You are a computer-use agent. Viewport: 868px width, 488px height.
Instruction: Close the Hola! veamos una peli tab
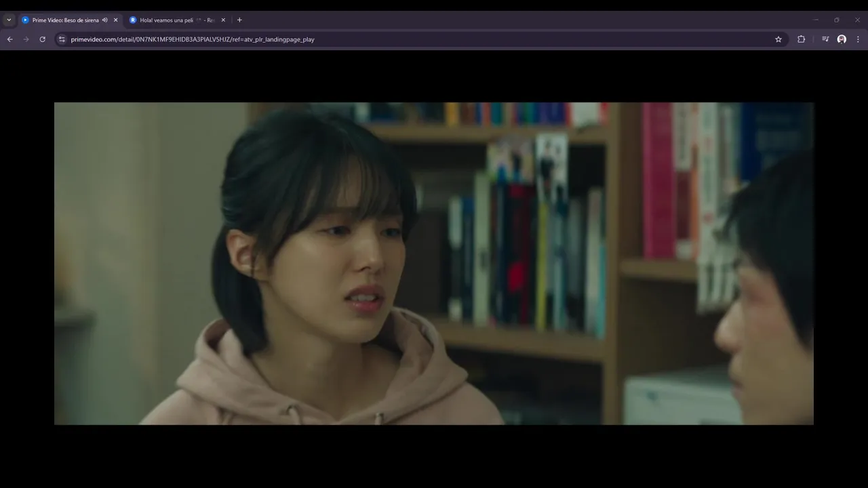tap(223, 20)
